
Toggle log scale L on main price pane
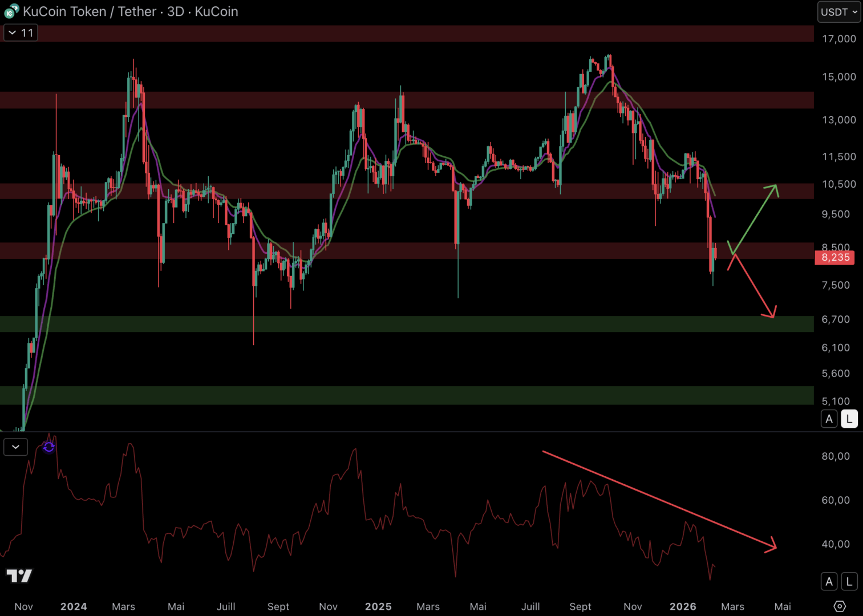coord(849,419)
